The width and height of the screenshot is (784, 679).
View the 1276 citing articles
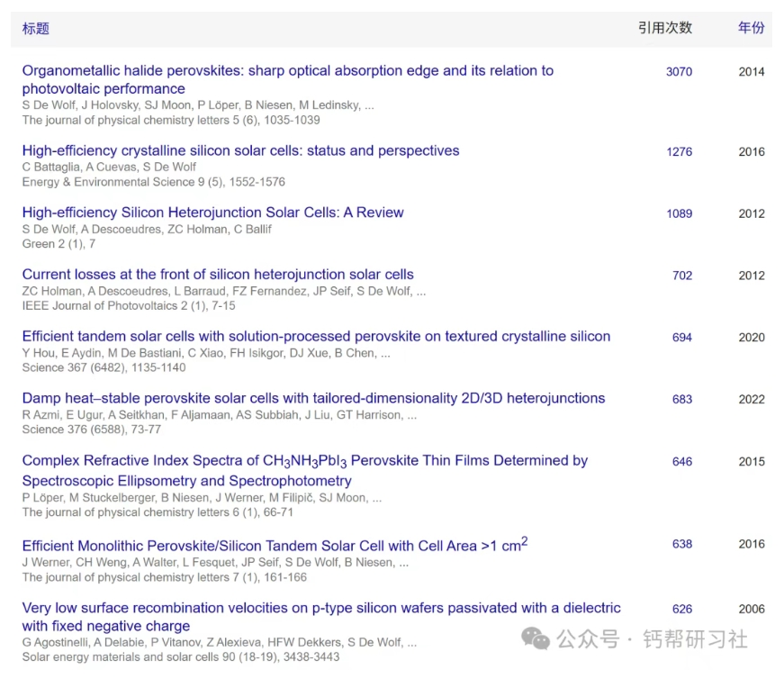coord(679,152)
